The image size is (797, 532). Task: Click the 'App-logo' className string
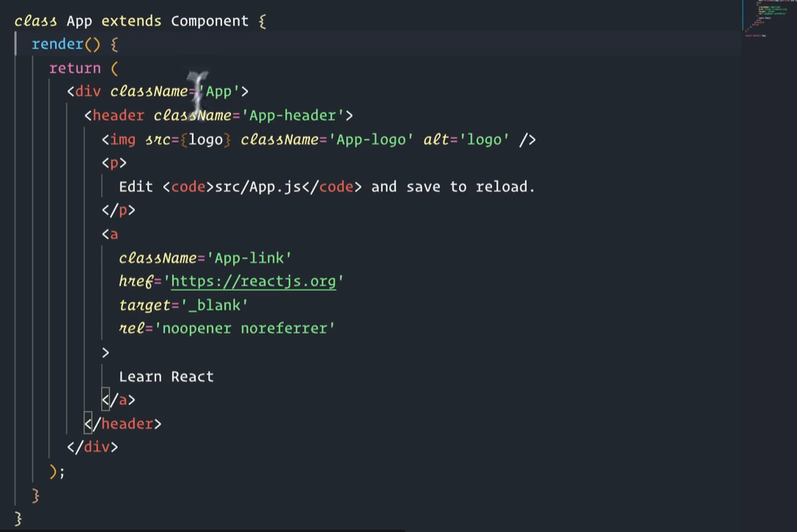(x=371, y=139)
